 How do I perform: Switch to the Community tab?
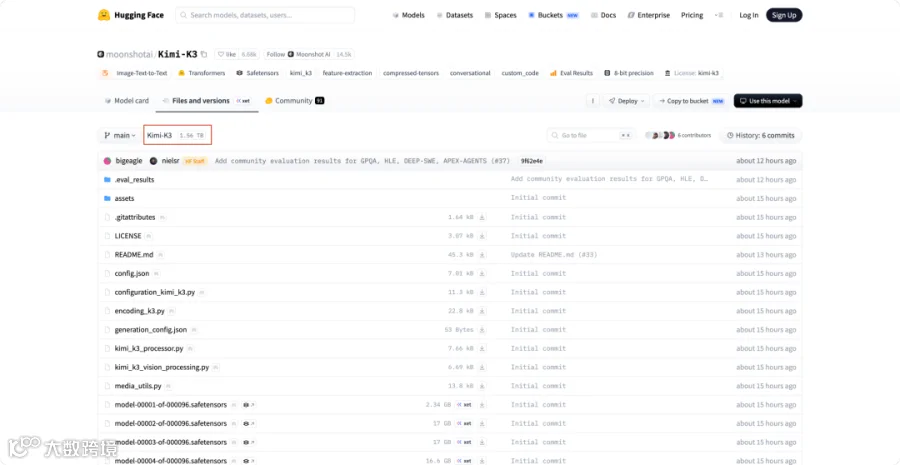point(294,101)
